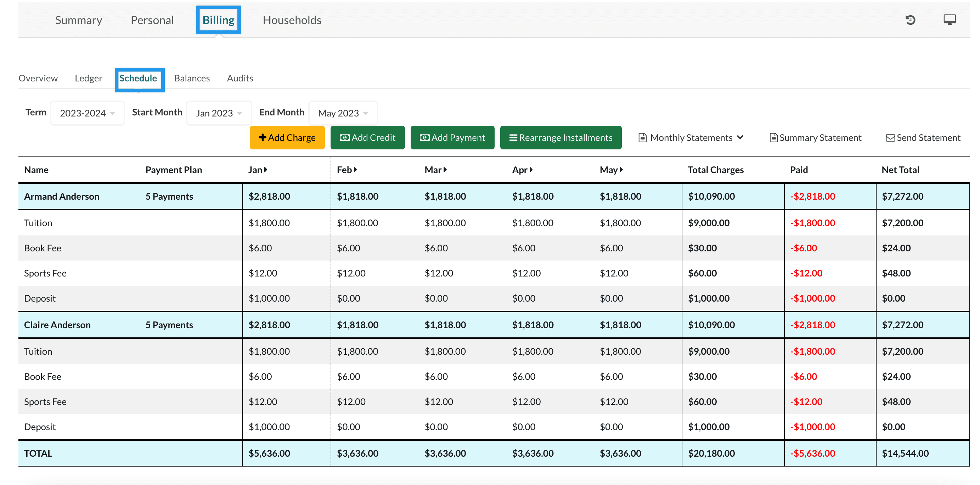Open the Balances sub-tab
980x485 pixels.
click(192, 78)
